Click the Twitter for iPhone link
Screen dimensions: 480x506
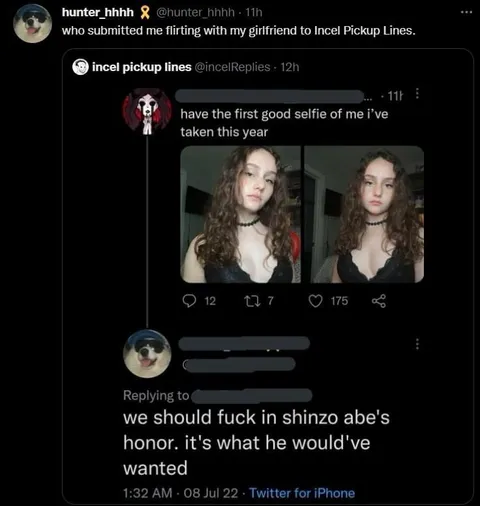302,493
